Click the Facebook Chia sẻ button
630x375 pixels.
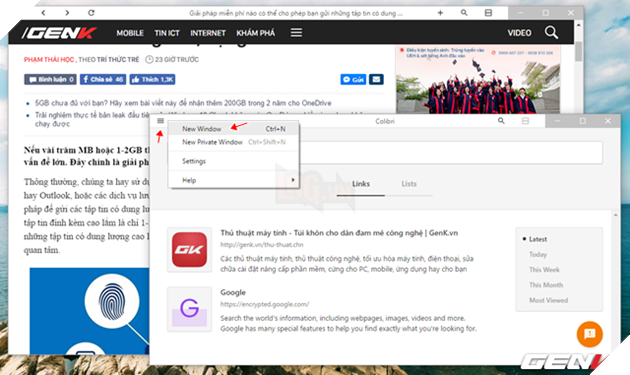pos(103,80)
